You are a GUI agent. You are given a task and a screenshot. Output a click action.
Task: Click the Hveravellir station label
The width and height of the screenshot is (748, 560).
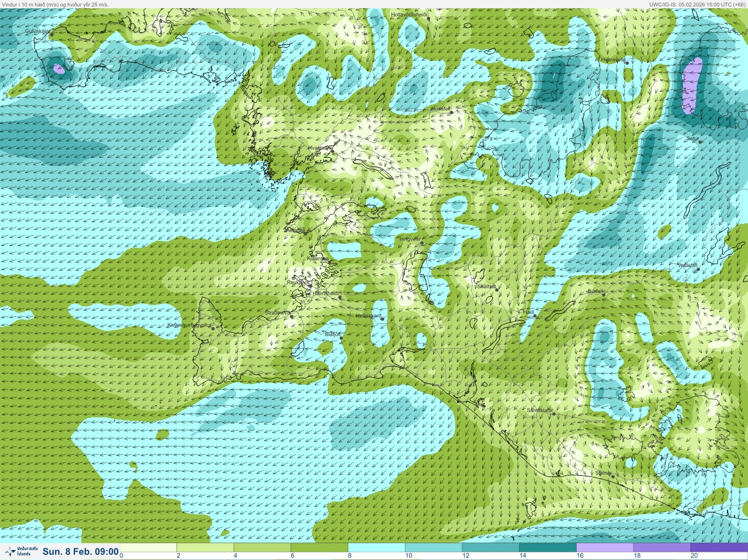click(x=613, y=60)
